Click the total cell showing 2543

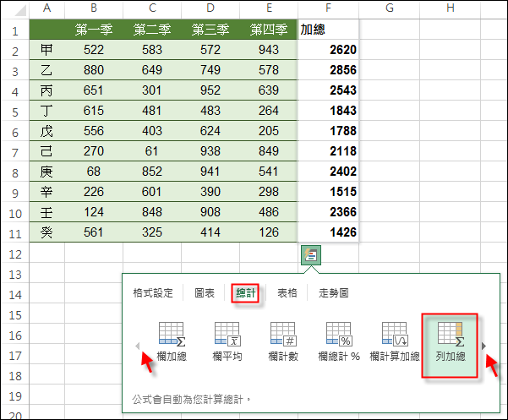point(328,90)
